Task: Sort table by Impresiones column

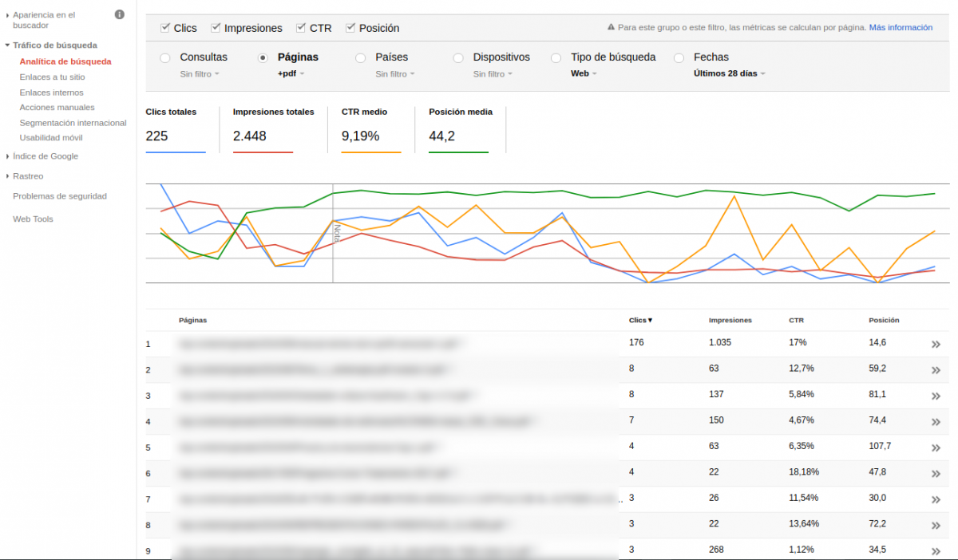Action: click(x=730, y=320)
